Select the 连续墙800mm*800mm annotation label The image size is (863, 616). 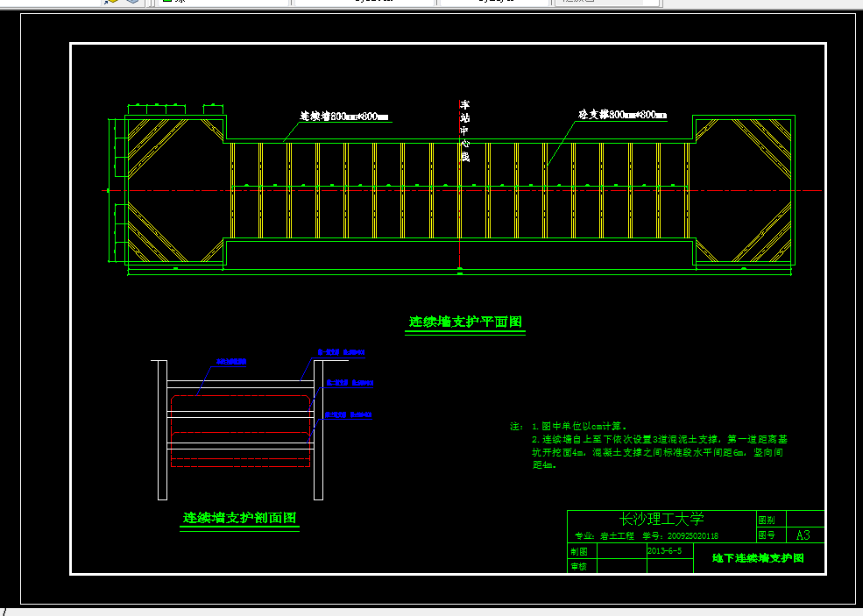344,117
